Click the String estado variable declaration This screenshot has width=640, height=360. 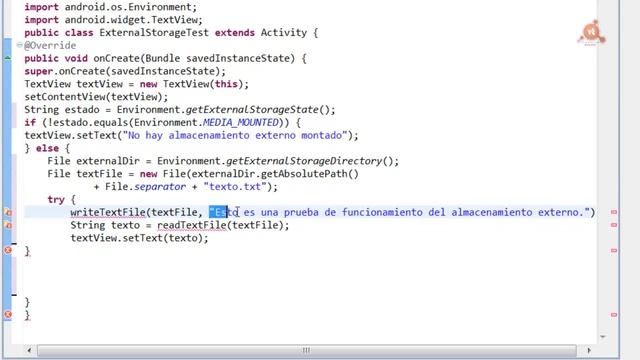pyautogui.click(x=62, y=110)
